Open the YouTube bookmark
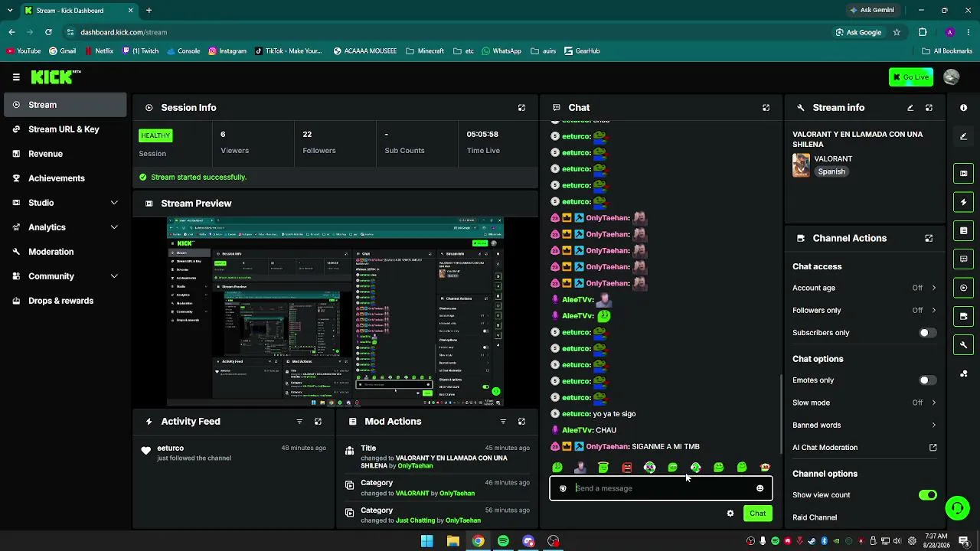The height and width of the screenshot is (551, 980). tap(23, 51)
